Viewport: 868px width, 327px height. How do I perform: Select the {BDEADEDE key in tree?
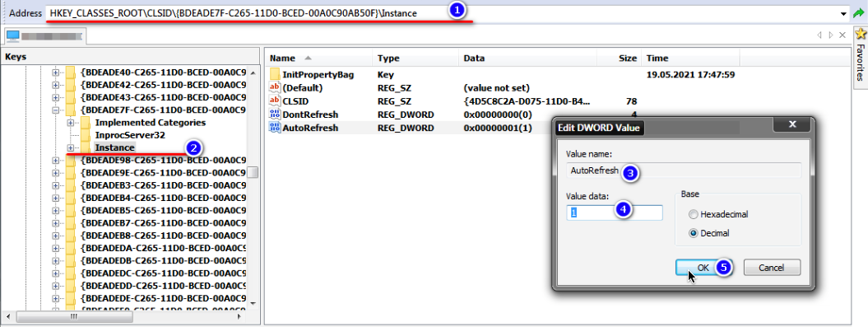163,298
